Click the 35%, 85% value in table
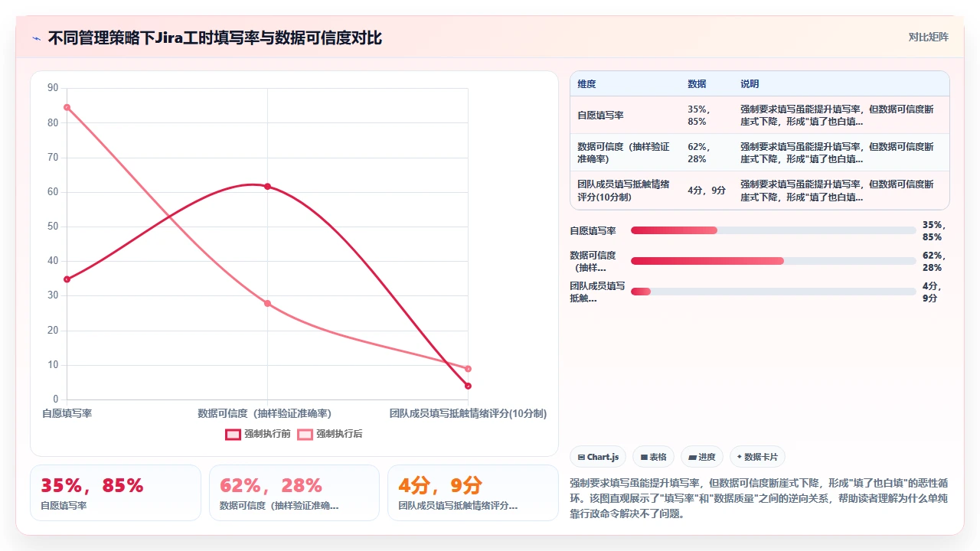This screenshot has height=551, width=980. 699,116
